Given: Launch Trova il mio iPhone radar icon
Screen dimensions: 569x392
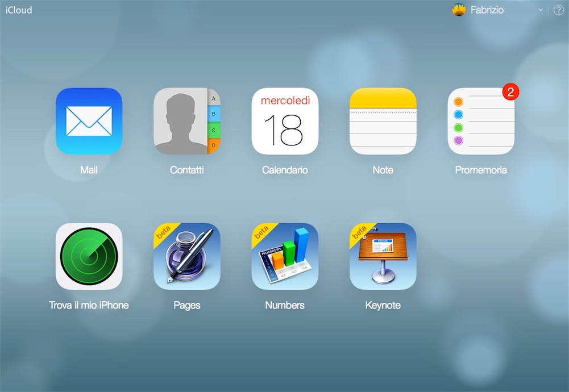Looking at the screenshot, I should (x=89, y=256).
